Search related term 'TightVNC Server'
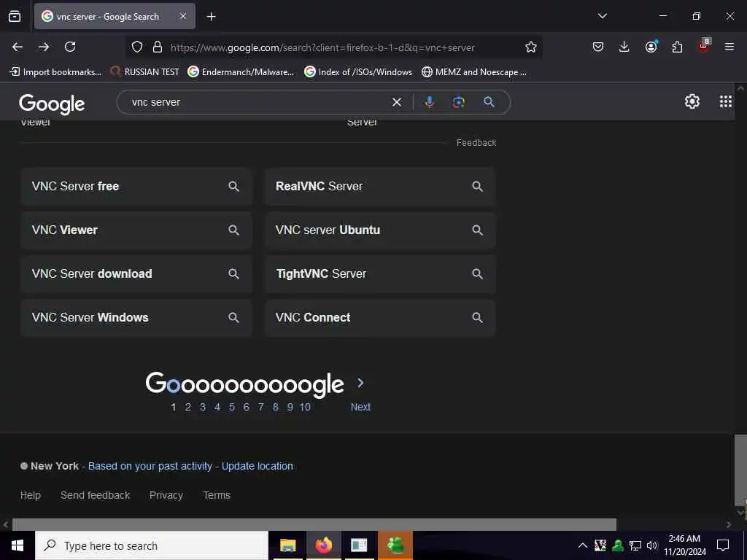Viewport: 747px width, 560px height. click(380, 274)
